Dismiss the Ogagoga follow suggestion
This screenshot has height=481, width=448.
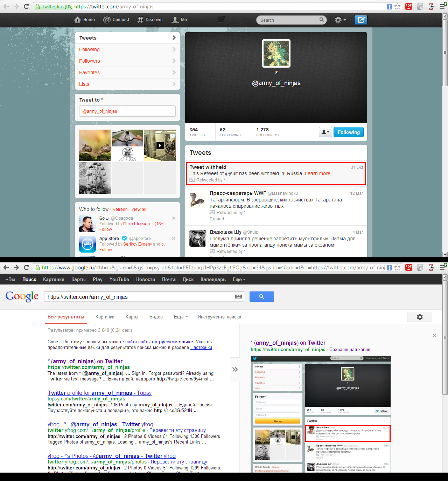(x=174, y=218)
